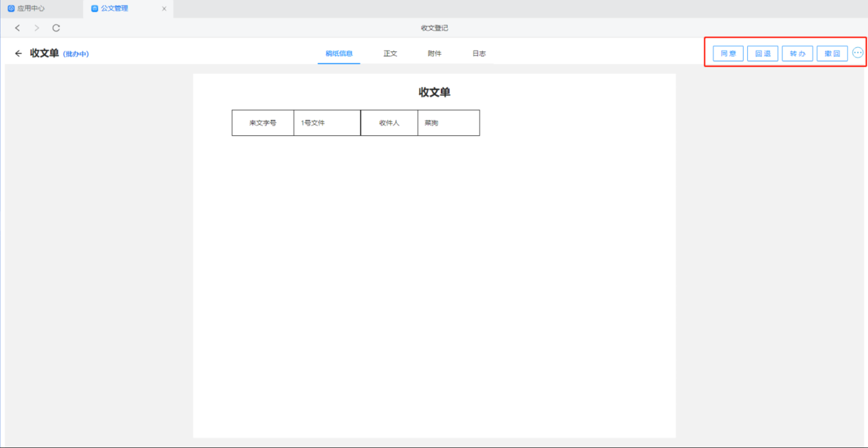Open the 正文 tab
Screen dimensions: 868x448
point(390,53)
